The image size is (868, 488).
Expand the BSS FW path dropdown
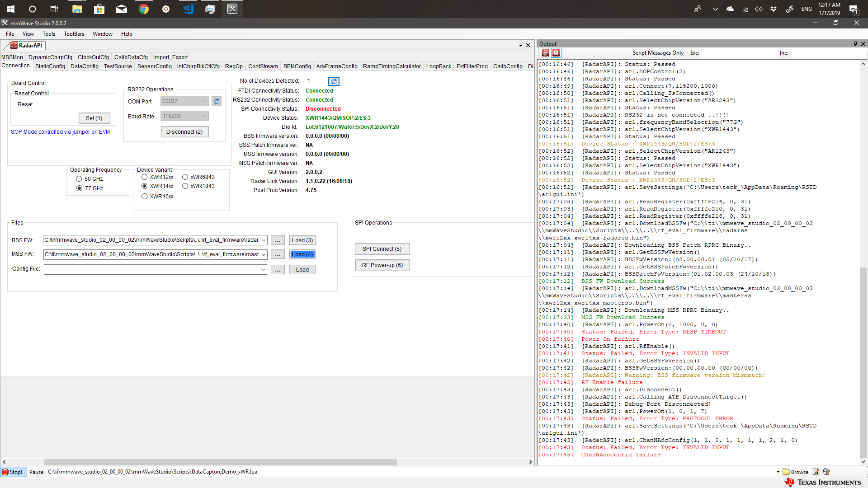point(264,240)
